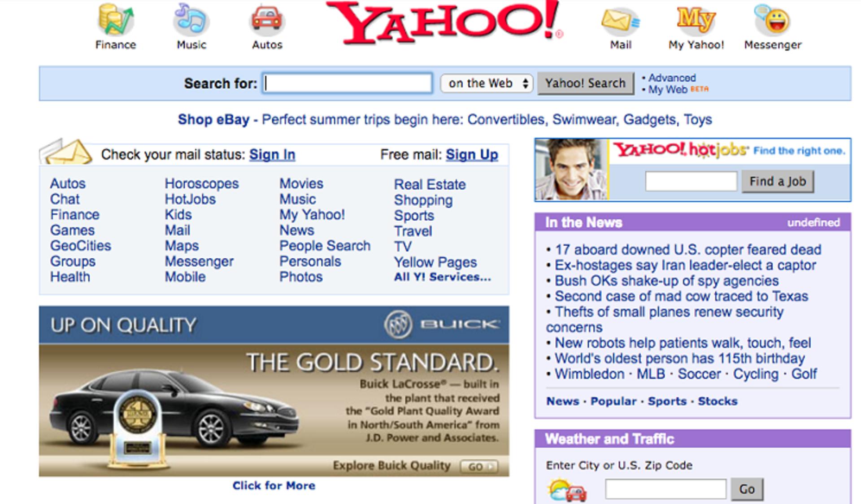This screenshot has height=504, width=861.
Task: Open the Popular tab under news
Action: point(613,401)
